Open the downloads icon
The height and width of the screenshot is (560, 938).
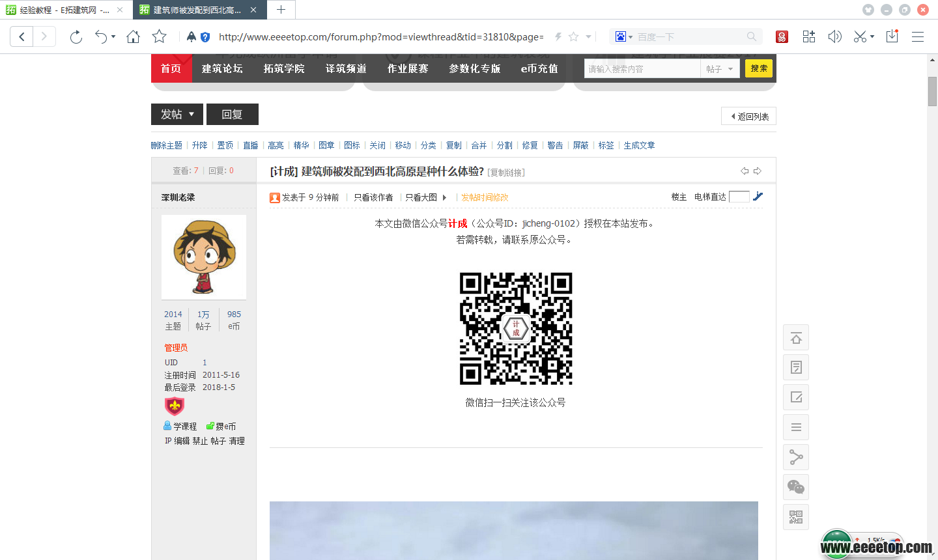tap(892, 36)
